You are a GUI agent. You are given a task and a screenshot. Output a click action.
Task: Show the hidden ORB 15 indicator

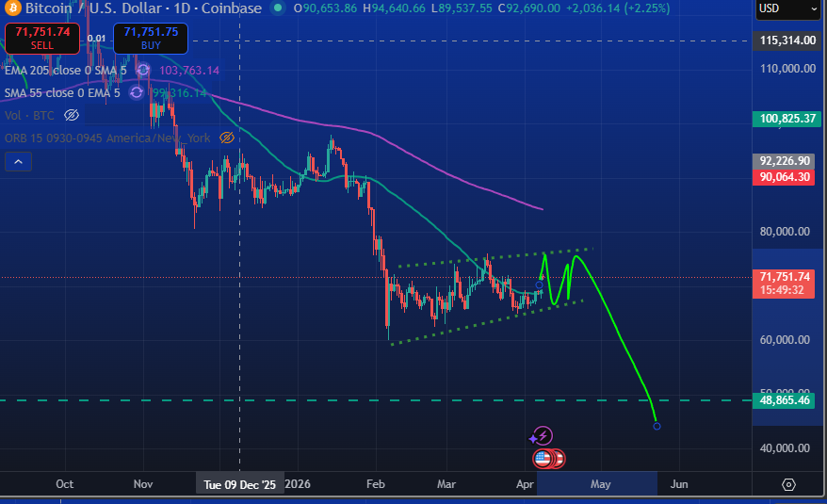click(x=227, y=138)
